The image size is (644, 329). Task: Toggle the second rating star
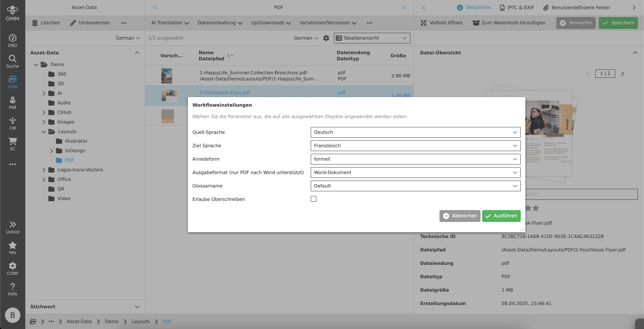(x=535, y=208)
